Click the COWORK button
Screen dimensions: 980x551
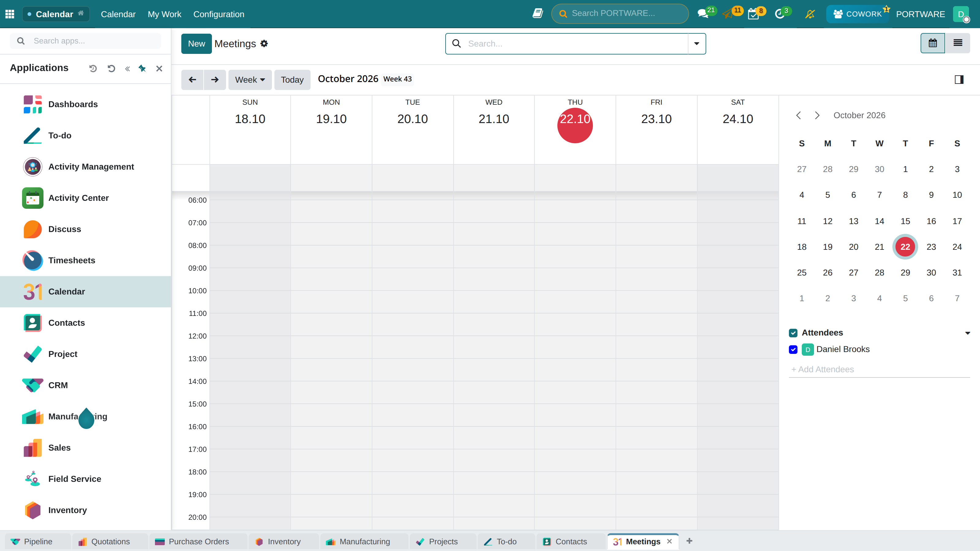pyautogui.click(x=858, y=14)
